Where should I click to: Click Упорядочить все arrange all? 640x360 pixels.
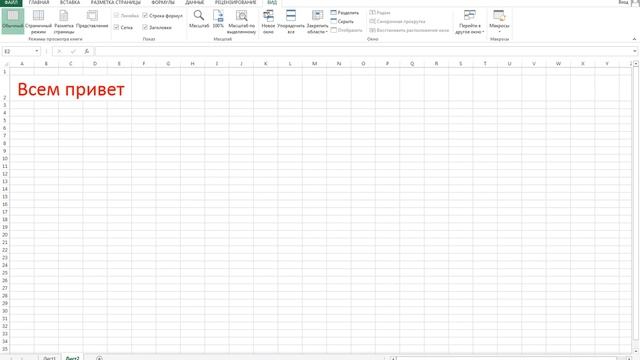291,22
